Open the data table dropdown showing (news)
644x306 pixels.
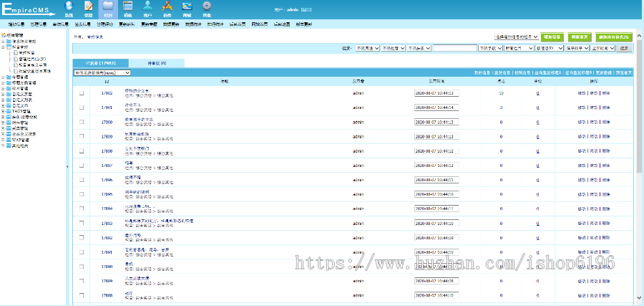(102, 72)
